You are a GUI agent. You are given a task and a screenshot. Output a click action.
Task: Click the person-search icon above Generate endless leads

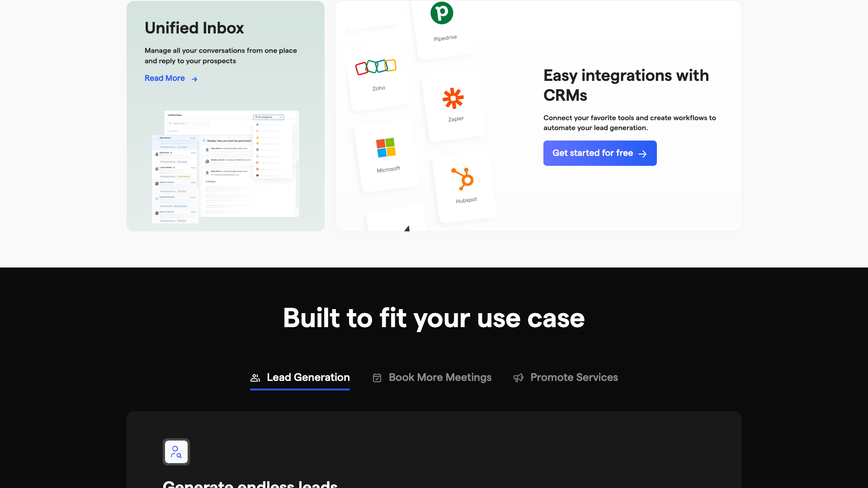point(176,451)
